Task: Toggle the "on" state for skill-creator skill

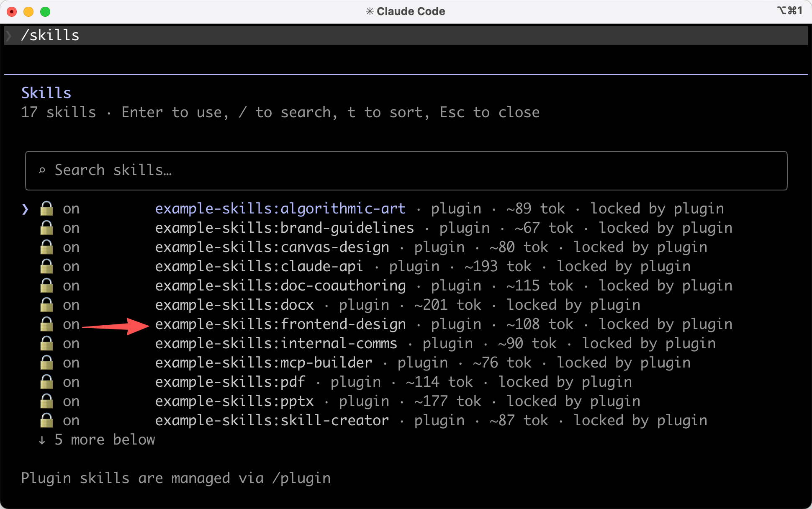Action: (x=71, y=420)
